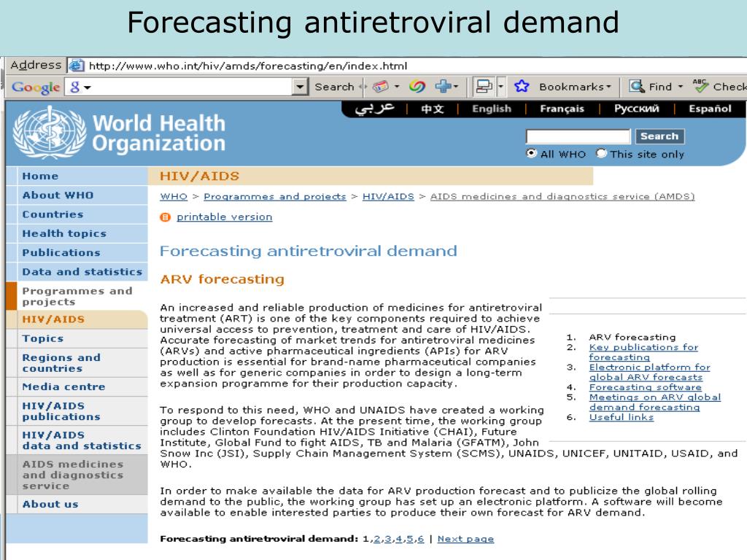The image size is (747, 560).
Task: Open HIV/AIDS data and statistics navigation item
Action: [77, 440]
